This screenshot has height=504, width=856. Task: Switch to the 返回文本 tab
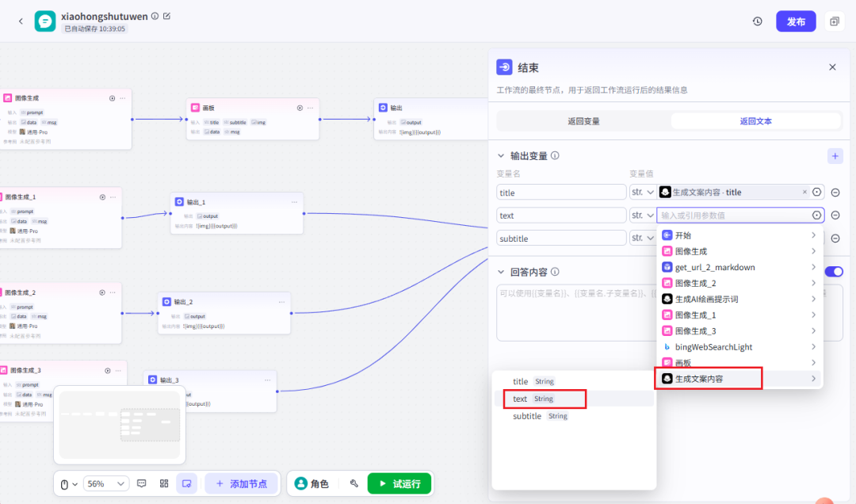755,121
